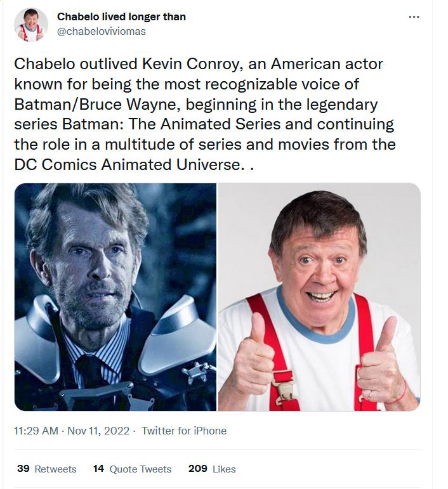Click the 11:29 AM timestamp
The image size is (448, 489).
[37, 431]
